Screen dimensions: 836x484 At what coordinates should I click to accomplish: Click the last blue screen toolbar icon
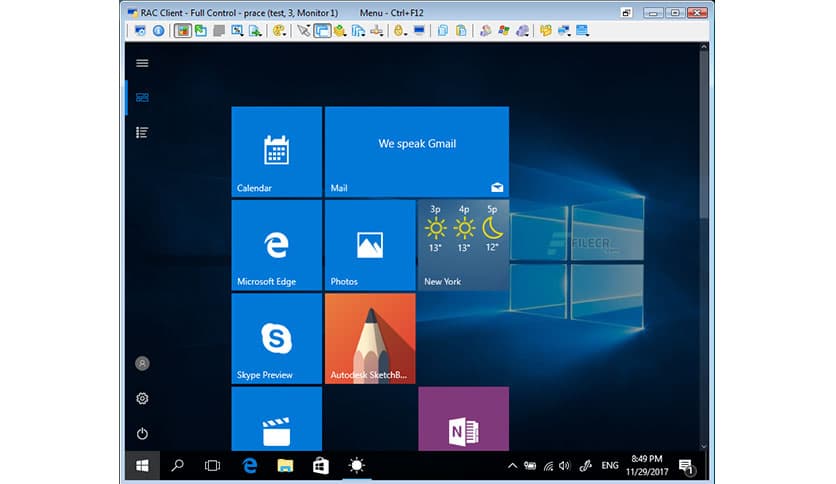(x=582, y=31)
